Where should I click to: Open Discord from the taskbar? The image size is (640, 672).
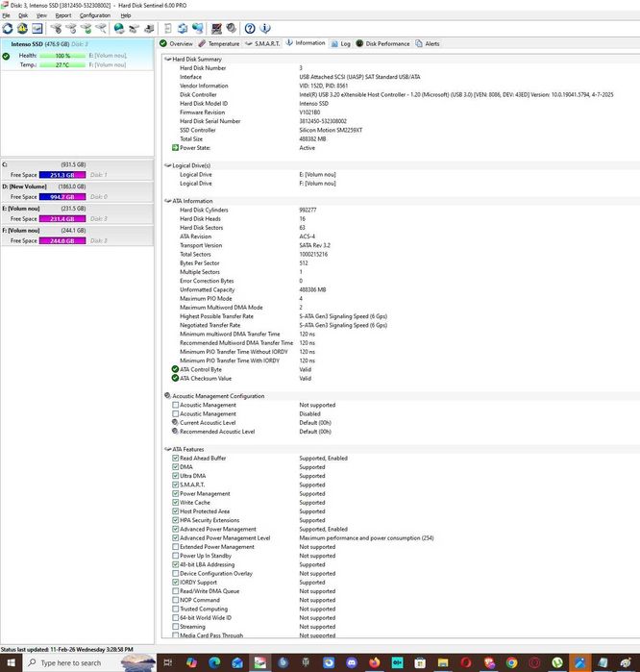(x=352, y=663)
